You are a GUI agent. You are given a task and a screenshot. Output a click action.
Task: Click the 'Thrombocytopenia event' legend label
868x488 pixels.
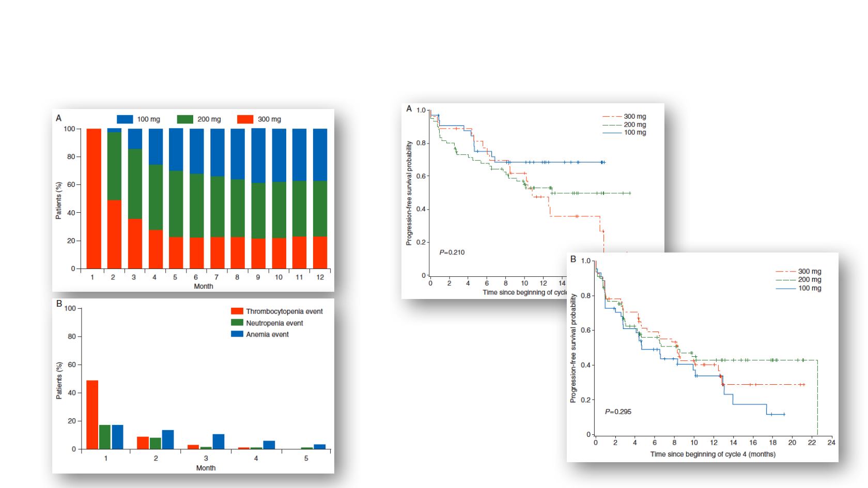[284, 311]
